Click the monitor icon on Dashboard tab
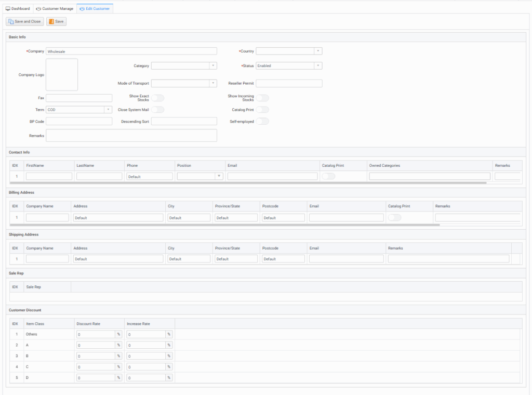Viewport: 532px width, 395px height. click(8, 9)
